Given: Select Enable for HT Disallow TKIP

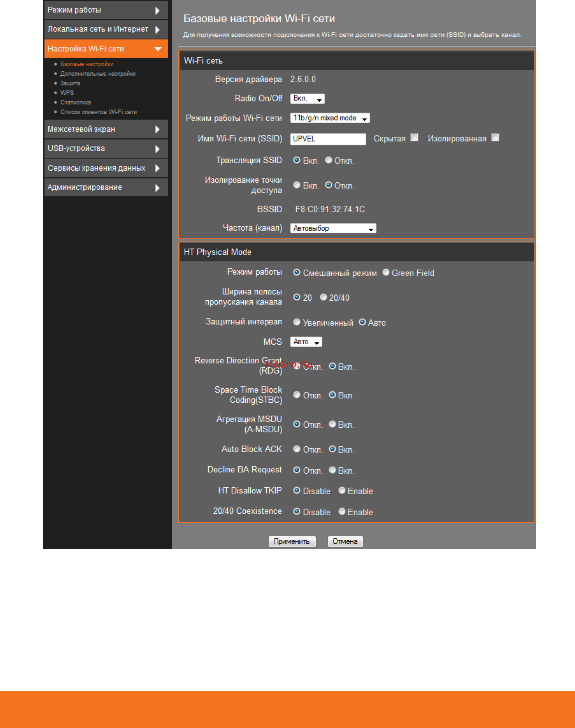Looking at the screenshot, I should (342, 490).
